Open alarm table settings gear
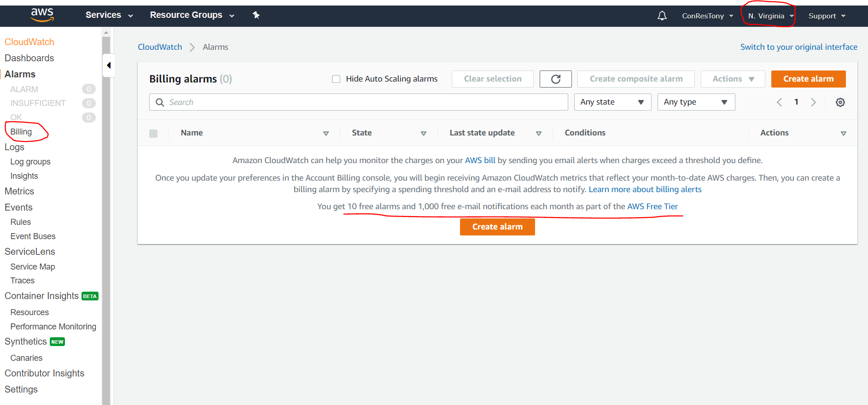The image size is (868, 405). (840, 102)
